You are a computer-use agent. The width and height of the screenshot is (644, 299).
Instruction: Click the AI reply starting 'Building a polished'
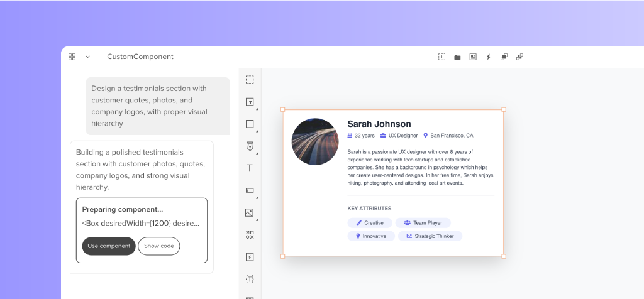coord(141,170)
